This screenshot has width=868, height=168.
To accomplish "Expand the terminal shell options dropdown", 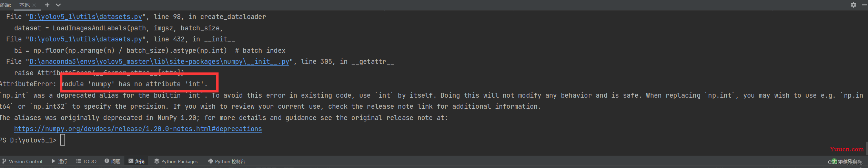I will pos(58,5).
